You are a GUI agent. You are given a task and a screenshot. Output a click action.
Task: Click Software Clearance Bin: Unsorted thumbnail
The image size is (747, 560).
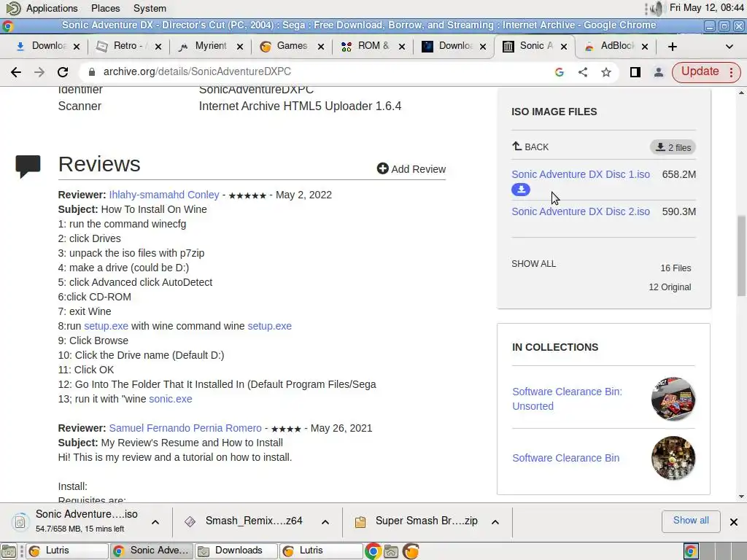(673, 399)
